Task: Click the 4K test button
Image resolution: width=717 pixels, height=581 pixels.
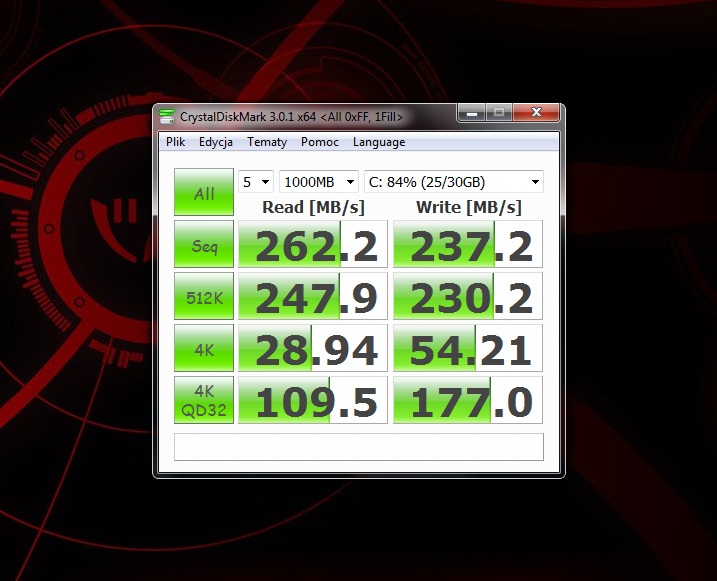Action: pos(204,348)
